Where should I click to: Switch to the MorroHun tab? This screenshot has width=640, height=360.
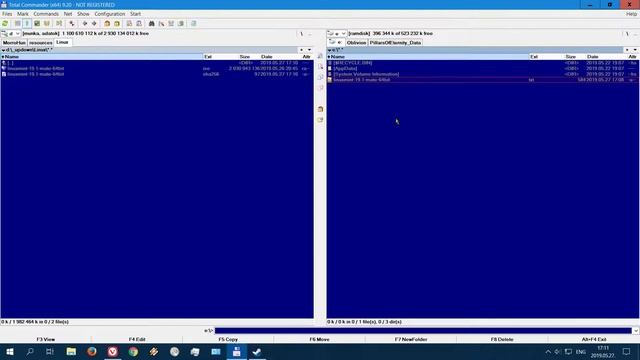pos(14,43)
